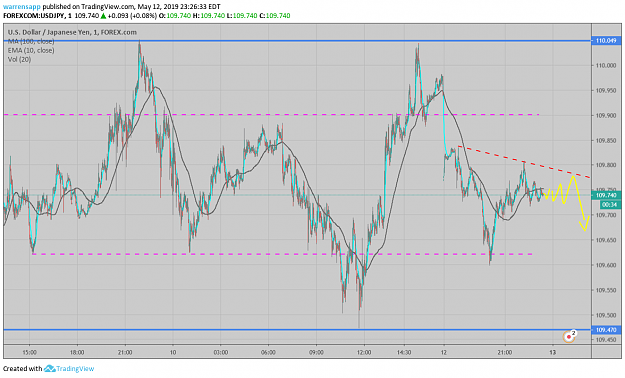Click the 109.450 price axis value
The image size is (625, 378).
point(606,340)
